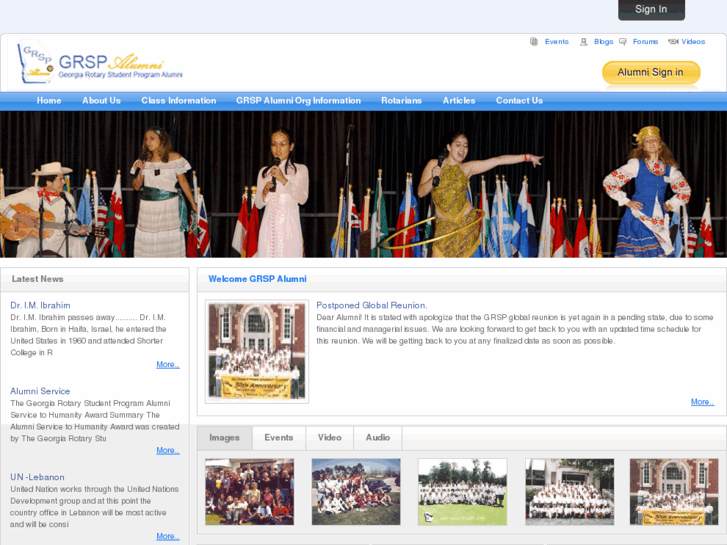Open Class Information menu item
The height and width of the screenshot is (545, 727).
[179, 101]
